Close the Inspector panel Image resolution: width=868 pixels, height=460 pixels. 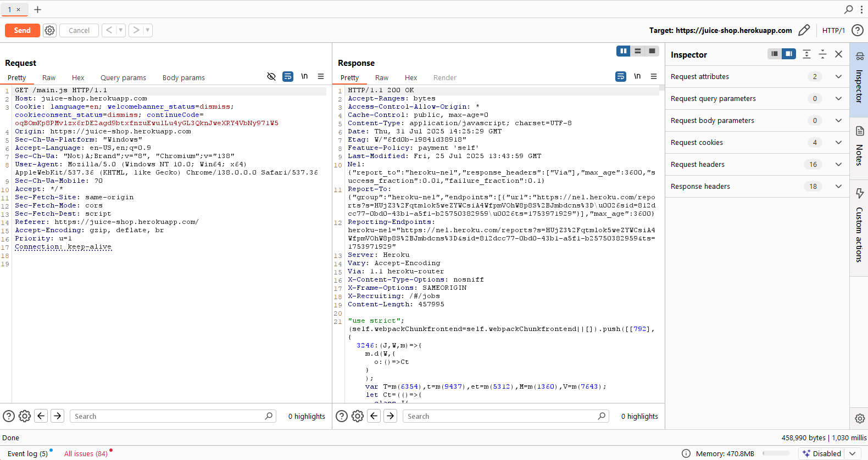838,54
